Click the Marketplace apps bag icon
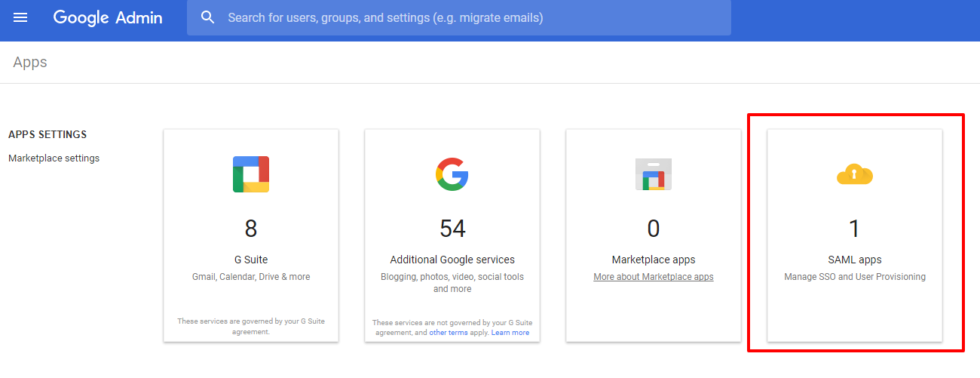The image size is (980, 378). coord(654,174)
